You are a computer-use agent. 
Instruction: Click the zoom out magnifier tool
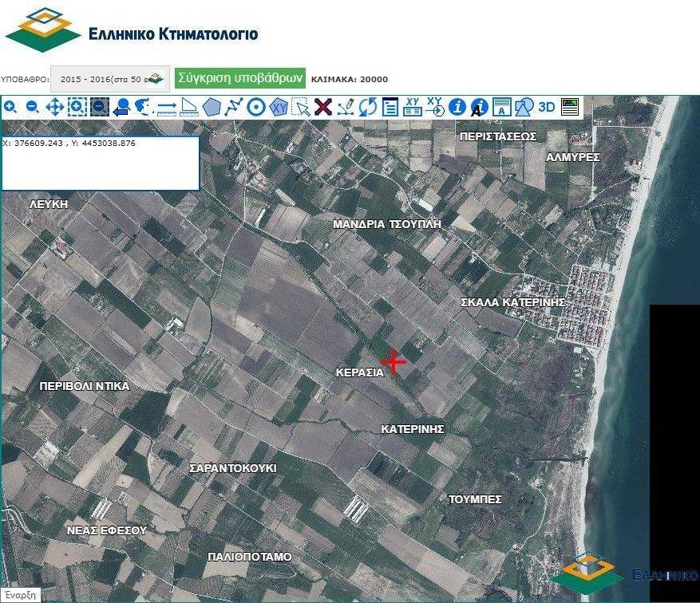click(33, 106)
